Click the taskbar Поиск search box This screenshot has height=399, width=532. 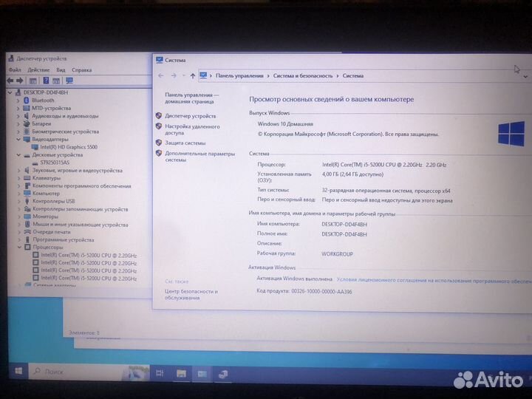89,372
